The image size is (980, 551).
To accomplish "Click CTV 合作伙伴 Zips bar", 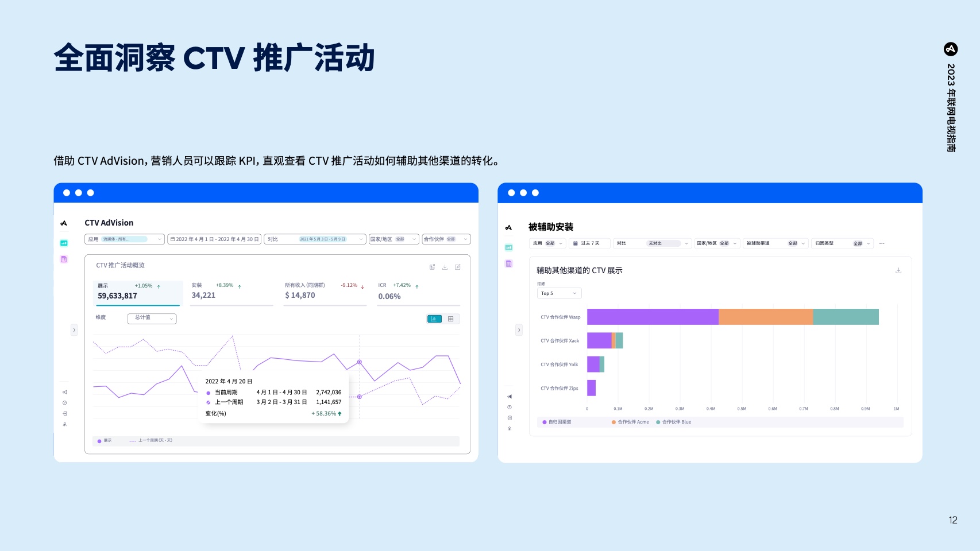I will [591, 388].
